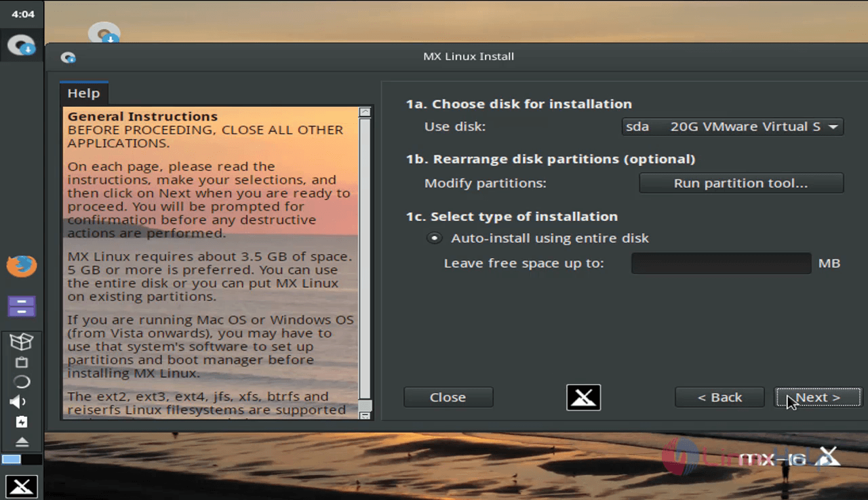Image resolution: width=868 pixels, height=500 pixels.
Task: Click the help panel scrollbar thumb
Action: 365,257
